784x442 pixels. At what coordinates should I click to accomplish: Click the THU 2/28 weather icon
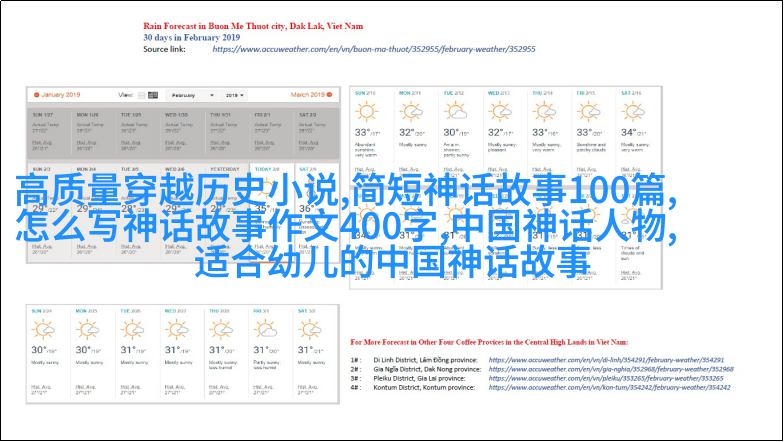coord(221,330)
